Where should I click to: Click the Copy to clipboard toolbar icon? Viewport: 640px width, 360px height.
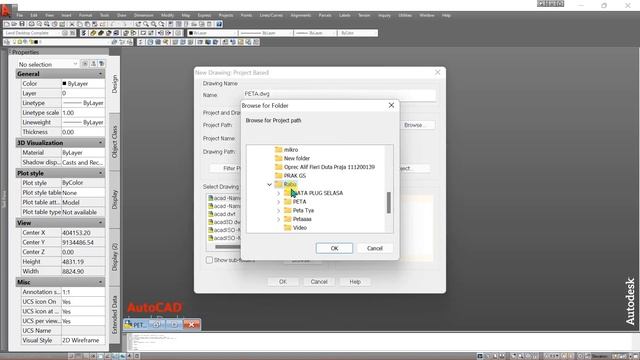[80, 24]
